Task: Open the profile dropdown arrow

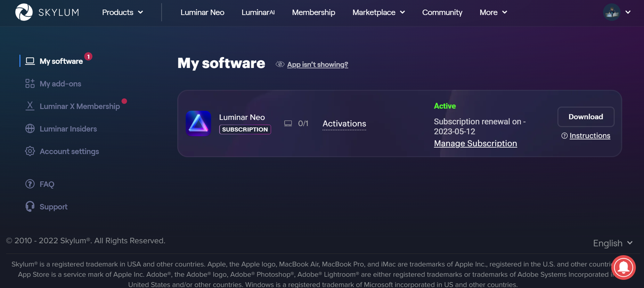Action: [628, 12]
